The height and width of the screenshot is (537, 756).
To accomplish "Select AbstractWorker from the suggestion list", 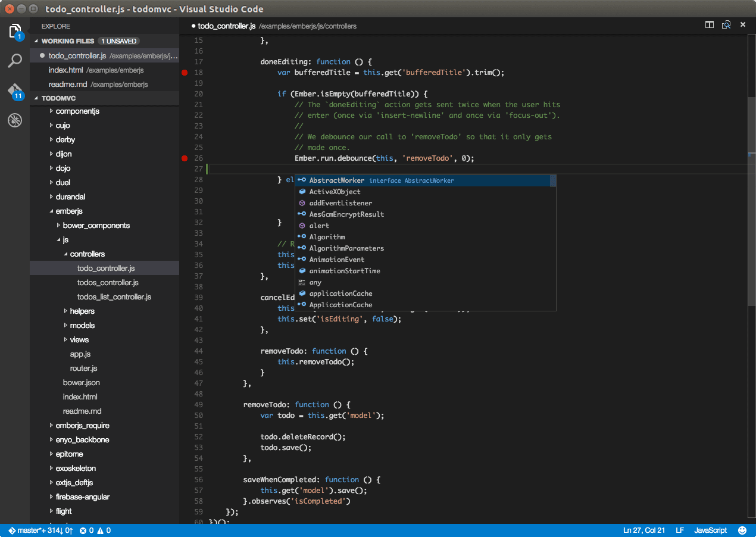I will 336,180.
